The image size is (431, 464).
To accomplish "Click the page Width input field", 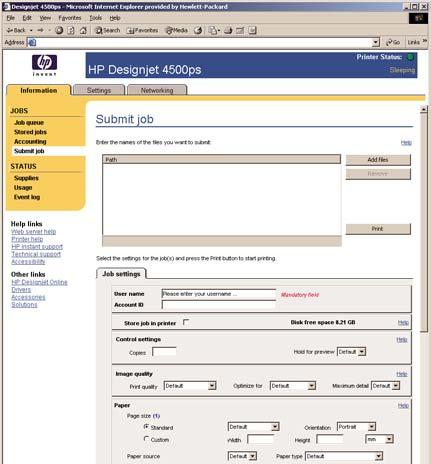I will pos(260,439).
